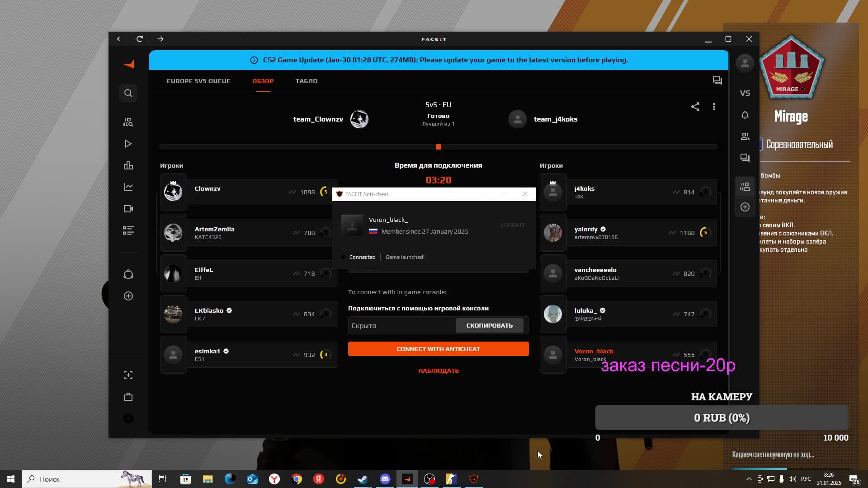Click the play triangle sidebar icon
Screen dimensions: 868x488
(x=128, y=144)
